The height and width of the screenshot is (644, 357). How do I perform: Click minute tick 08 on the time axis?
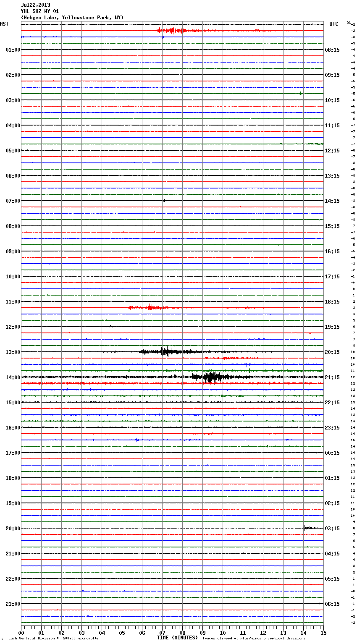click(183, 633)
